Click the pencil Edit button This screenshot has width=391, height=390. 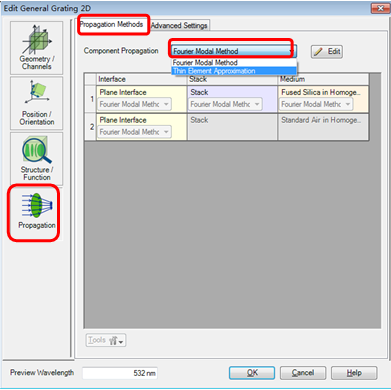pyautogui.click(x=327, y=51)
